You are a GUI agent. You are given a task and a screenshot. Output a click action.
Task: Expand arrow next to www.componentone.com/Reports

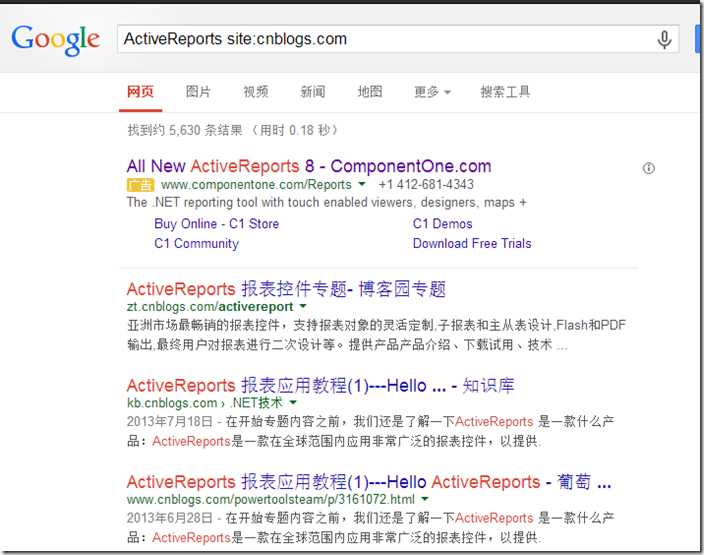coord(361,184)
